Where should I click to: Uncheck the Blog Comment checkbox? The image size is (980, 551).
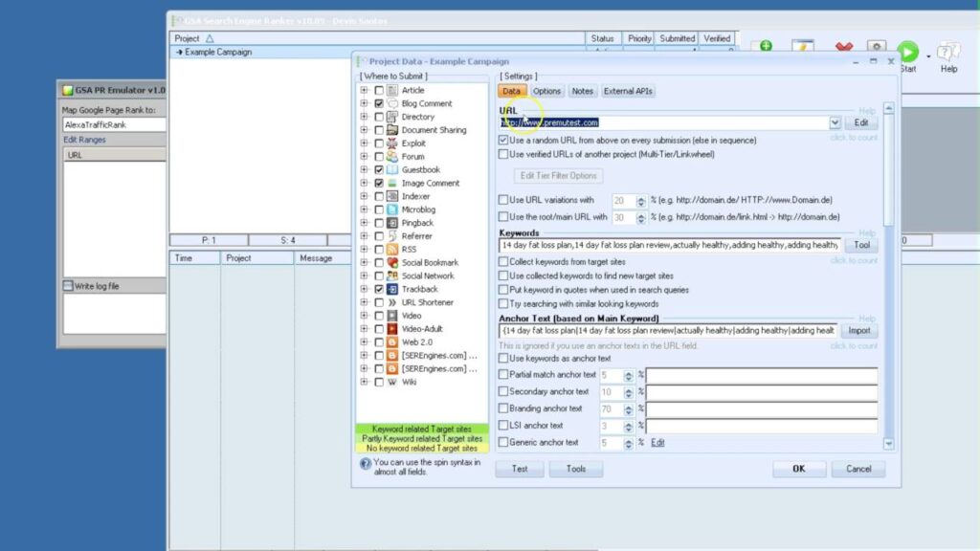click(379, 103)
